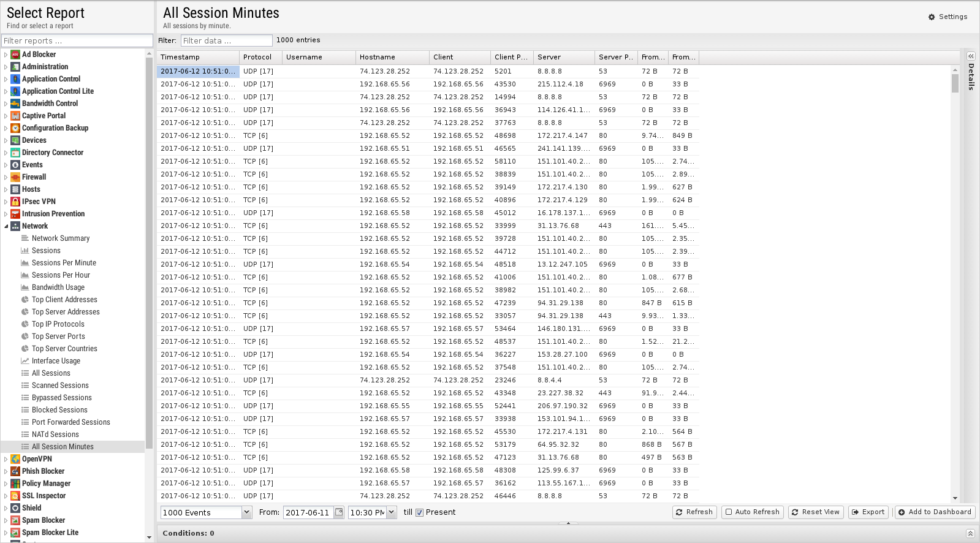Focus the Filter data input field
Image resolution: width=980 pixels, height=543 pixels.
point(227,40)
